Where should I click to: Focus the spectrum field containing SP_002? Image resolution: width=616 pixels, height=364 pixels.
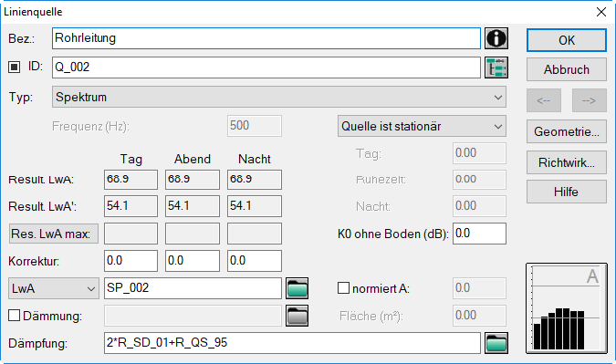(193, 288)
